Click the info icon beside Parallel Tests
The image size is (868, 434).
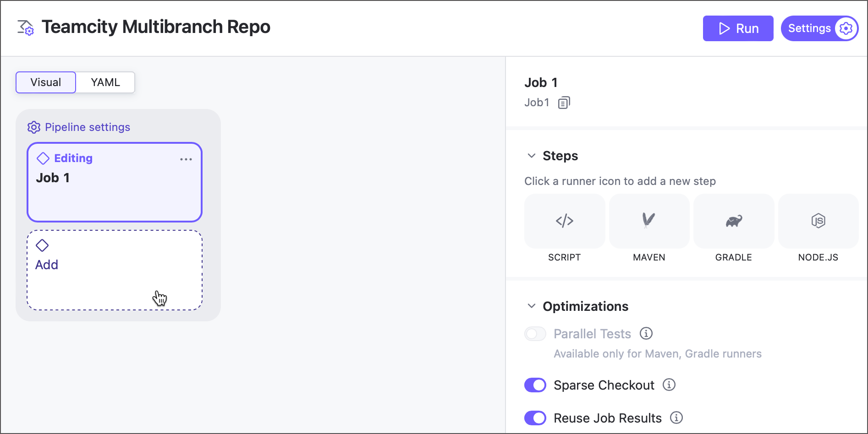tap(646, 334)
